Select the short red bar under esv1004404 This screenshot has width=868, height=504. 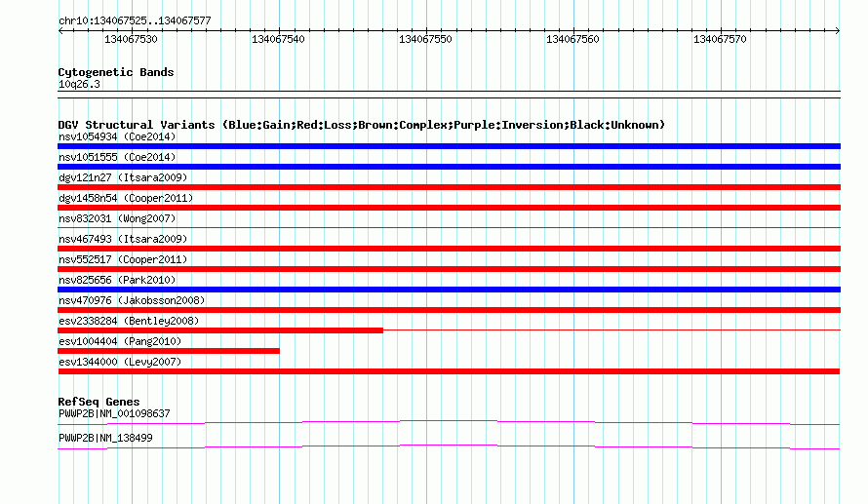coord(169,351)
